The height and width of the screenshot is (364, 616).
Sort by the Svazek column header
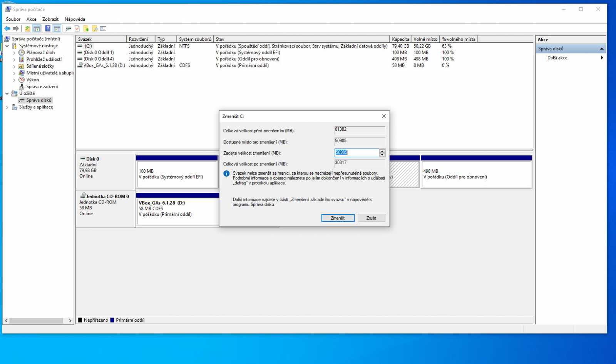101,39
